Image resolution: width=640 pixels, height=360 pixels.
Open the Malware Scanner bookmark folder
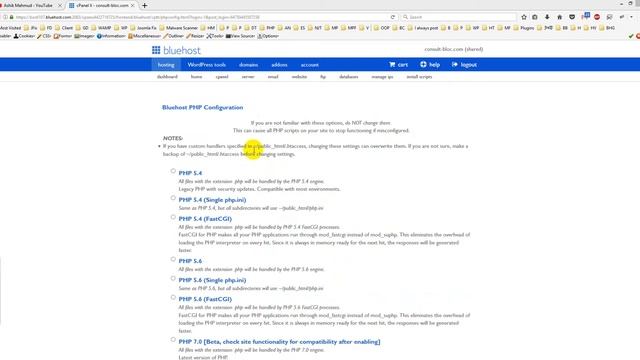178,28
